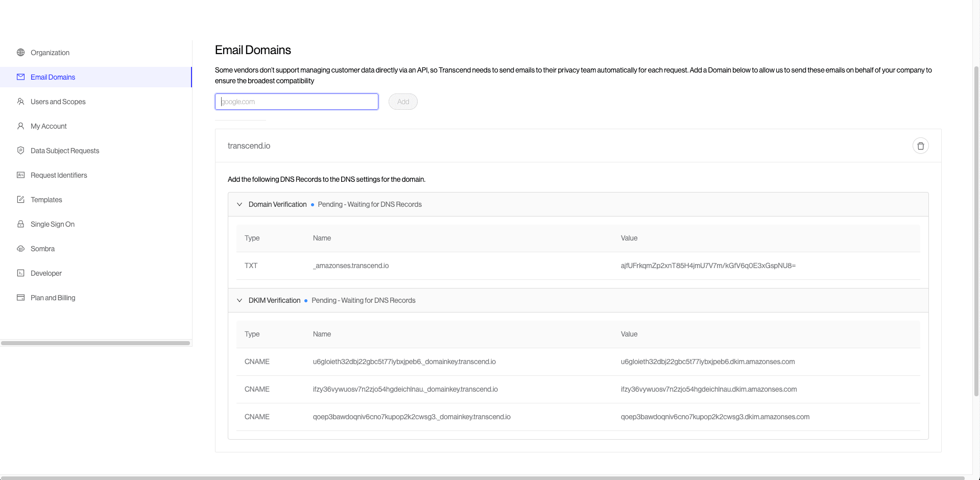The height and width of the screenshot is (480, 980).
Task: Click the Organization globe icon
Action: click(x=20, y=53)
